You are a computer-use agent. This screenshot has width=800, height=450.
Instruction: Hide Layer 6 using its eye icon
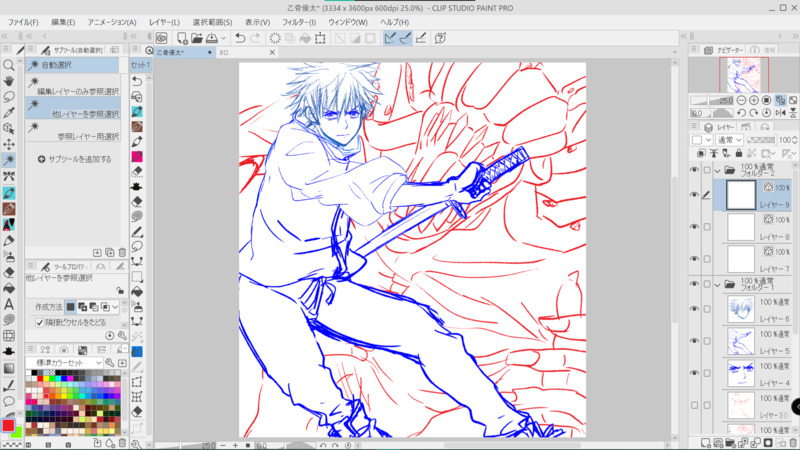pyautogui.click(x=694, y=309)
